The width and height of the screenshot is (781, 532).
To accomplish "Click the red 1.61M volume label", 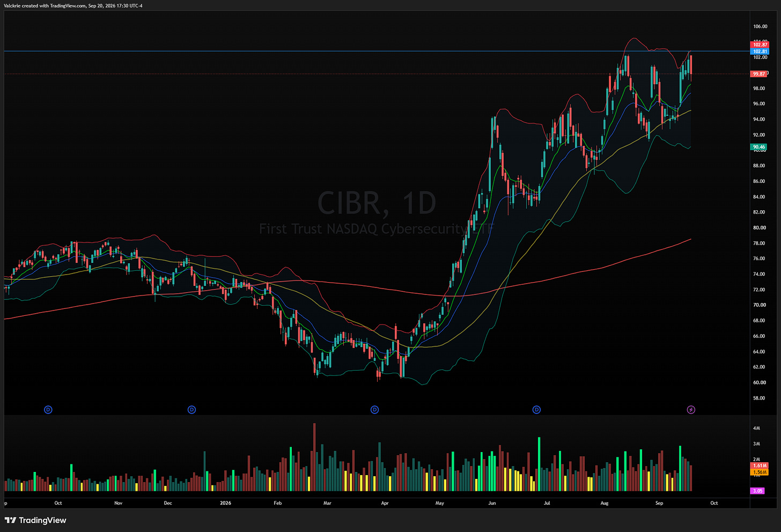I will click(760, 465).
